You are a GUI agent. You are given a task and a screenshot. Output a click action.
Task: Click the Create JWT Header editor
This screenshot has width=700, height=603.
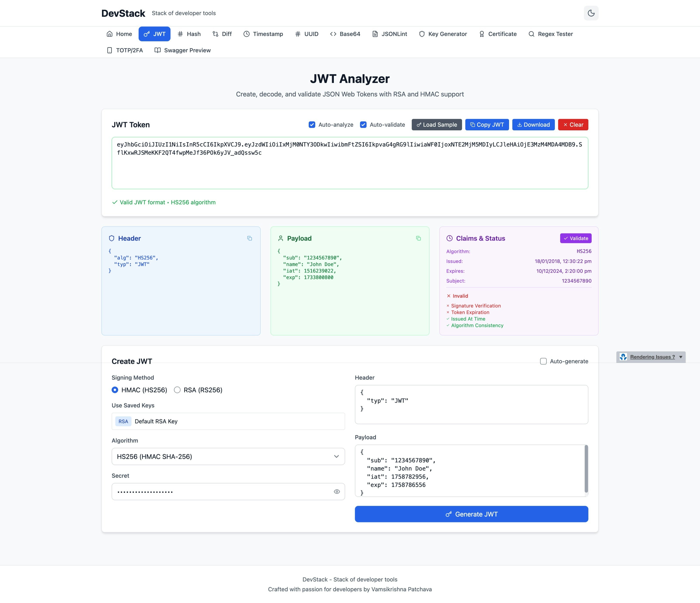coord(471,405)
